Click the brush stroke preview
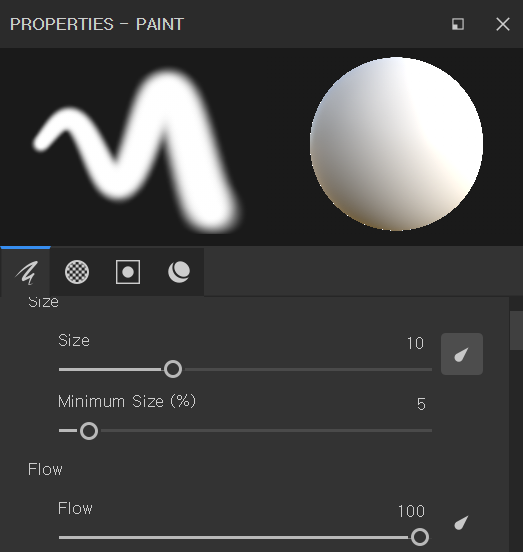 click(x=137, y=151)
